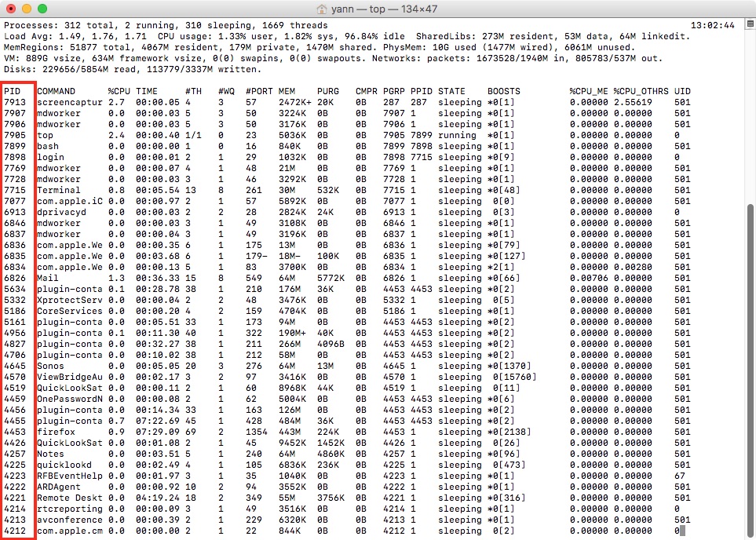
Task: Click the UID column header
Action: click(x=681, y=92)
